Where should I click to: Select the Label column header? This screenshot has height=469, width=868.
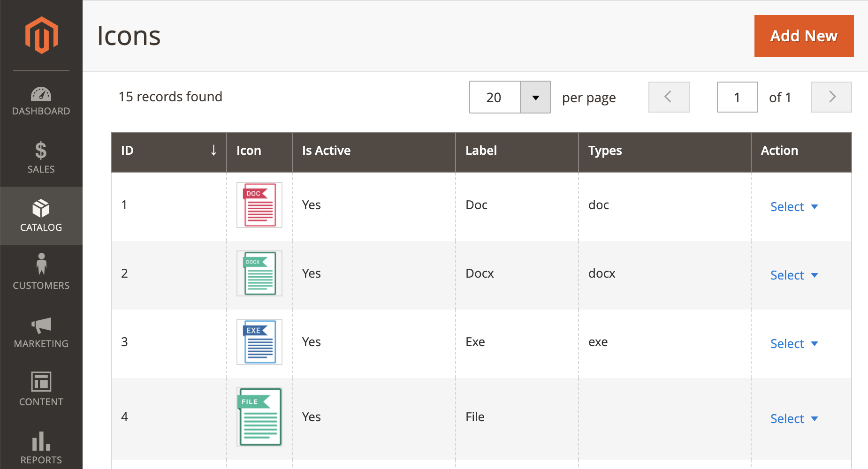click(x=481, y=151)
